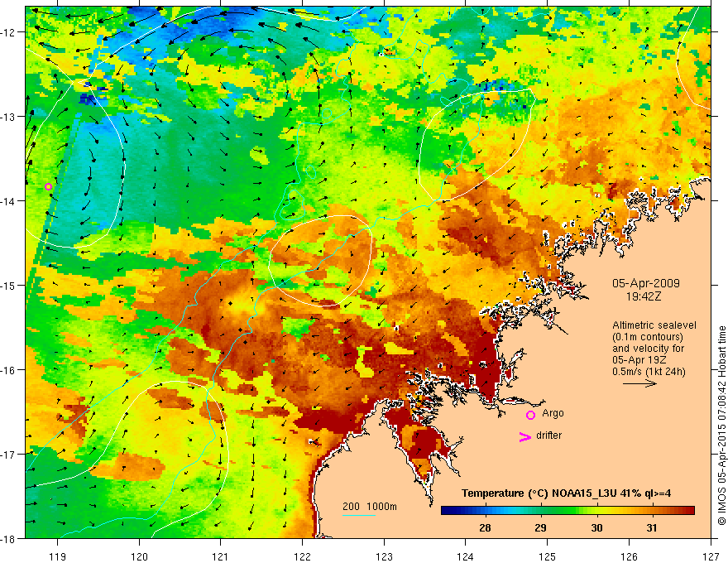This screenshot has height=563, width=728.
Task: Click longitude axis label 125
Action: tap(548, 556)
